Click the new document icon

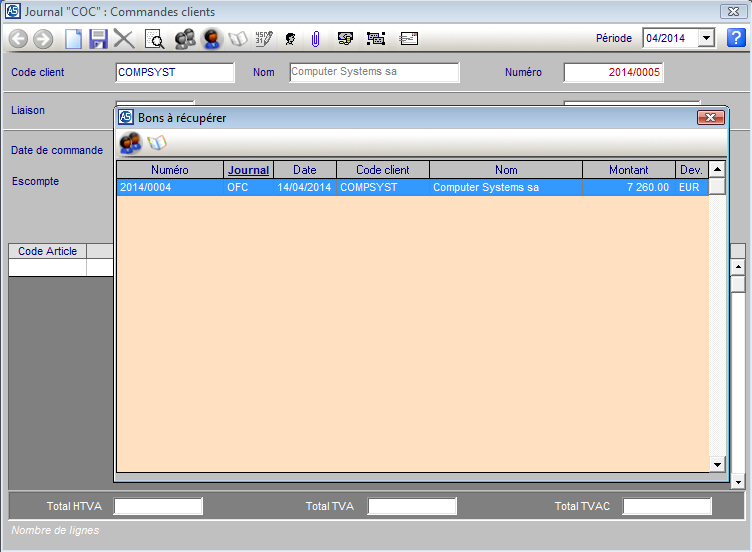[73, 39]
